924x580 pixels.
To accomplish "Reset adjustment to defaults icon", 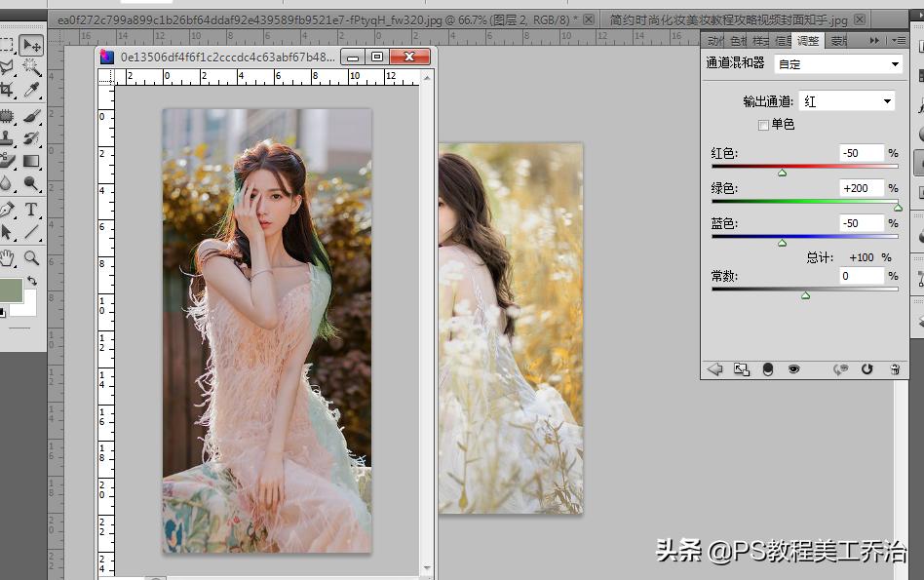I will 867,369.
